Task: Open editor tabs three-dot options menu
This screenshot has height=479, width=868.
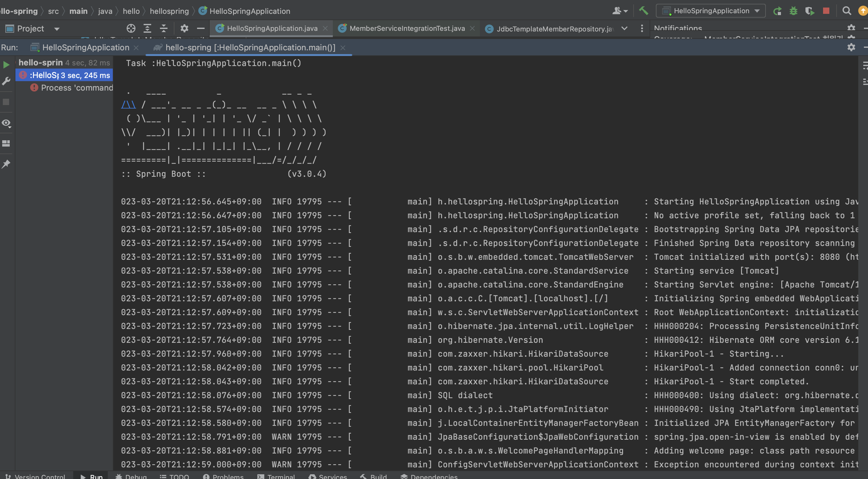Action: (642, 28)
